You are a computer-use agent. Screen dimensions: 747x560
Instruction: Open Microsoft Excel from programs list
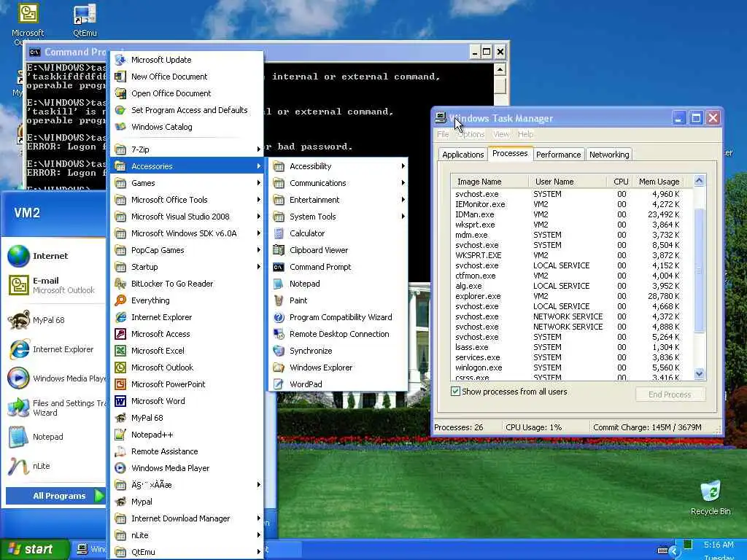pos(187,351)
